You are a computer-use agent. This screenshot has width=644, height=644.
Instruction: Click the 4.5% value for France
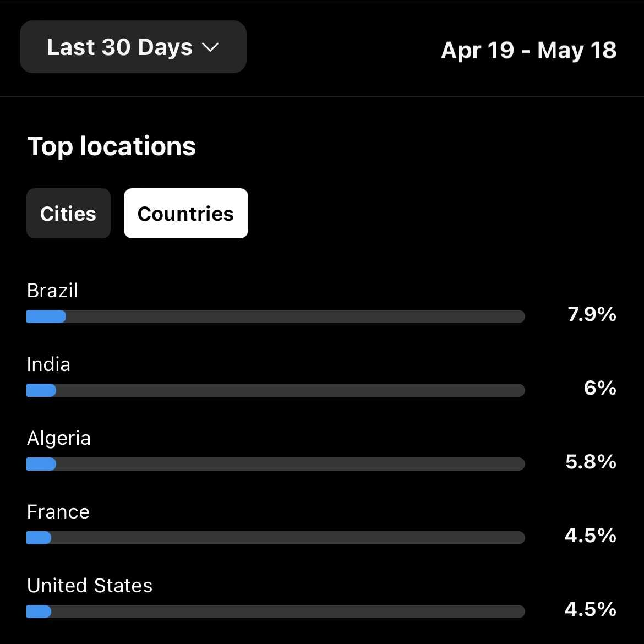point(591,536)
